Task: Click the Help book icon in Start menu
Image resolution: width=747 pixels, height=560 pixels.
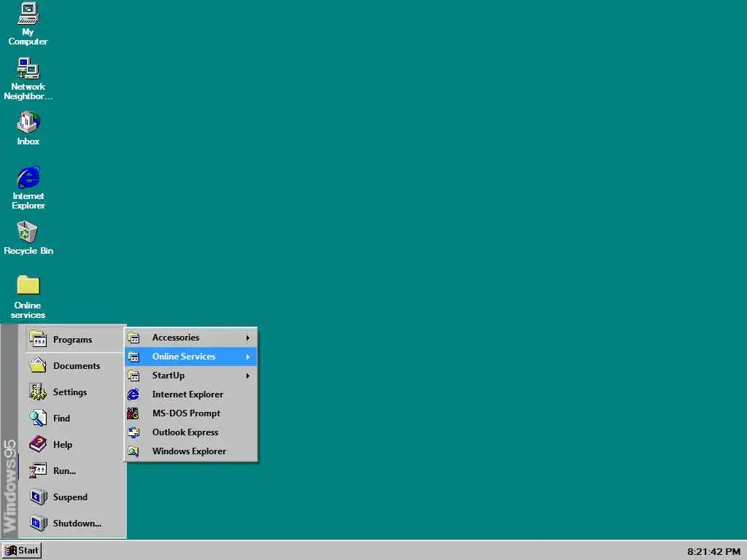Action: click(x=38, y=444)
